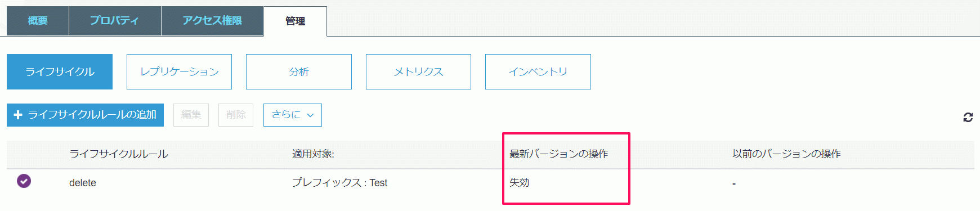Go to the メトリクス section
Image resolution: width=980 pixels, height=211 pixels.
click(x=418, y=71)
